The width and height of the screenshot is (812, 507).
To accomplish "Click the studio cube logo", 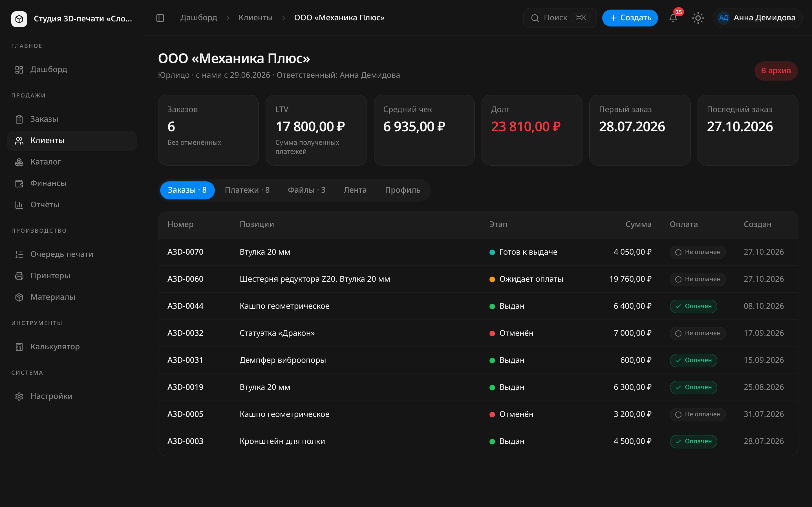I will pos(19,19).
